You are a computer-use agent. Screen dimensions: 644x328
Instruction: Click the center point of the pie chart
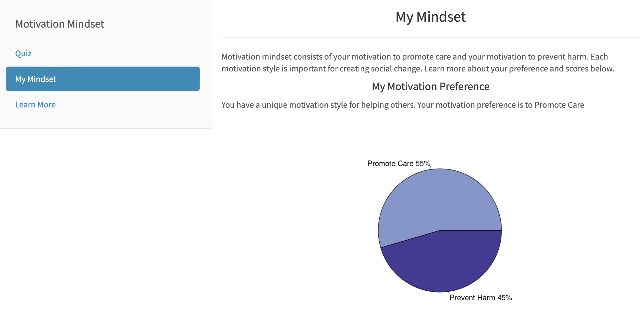440,230
